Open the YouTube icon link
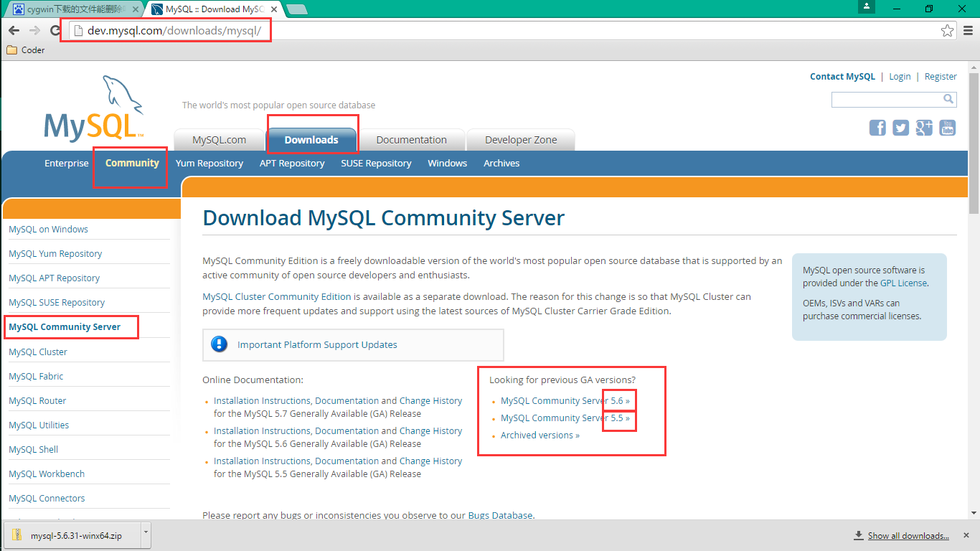 click(948, 128)
